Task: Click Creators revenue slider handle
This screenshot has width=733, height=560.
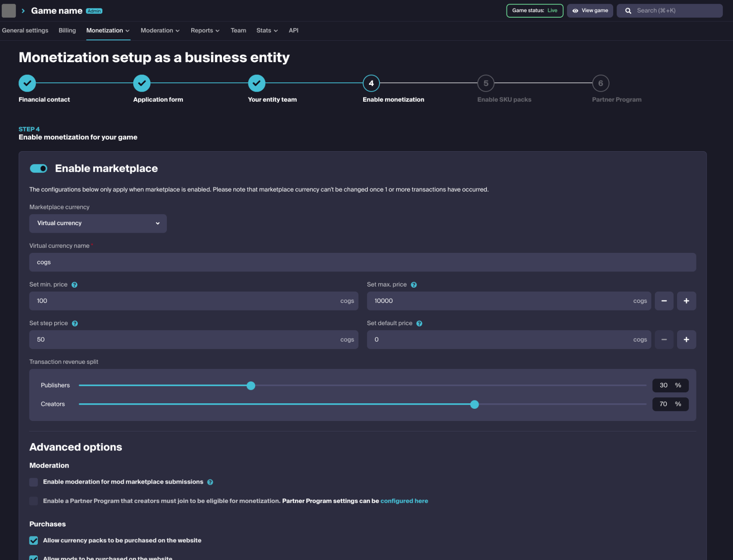Action: [x=475, y=405]
